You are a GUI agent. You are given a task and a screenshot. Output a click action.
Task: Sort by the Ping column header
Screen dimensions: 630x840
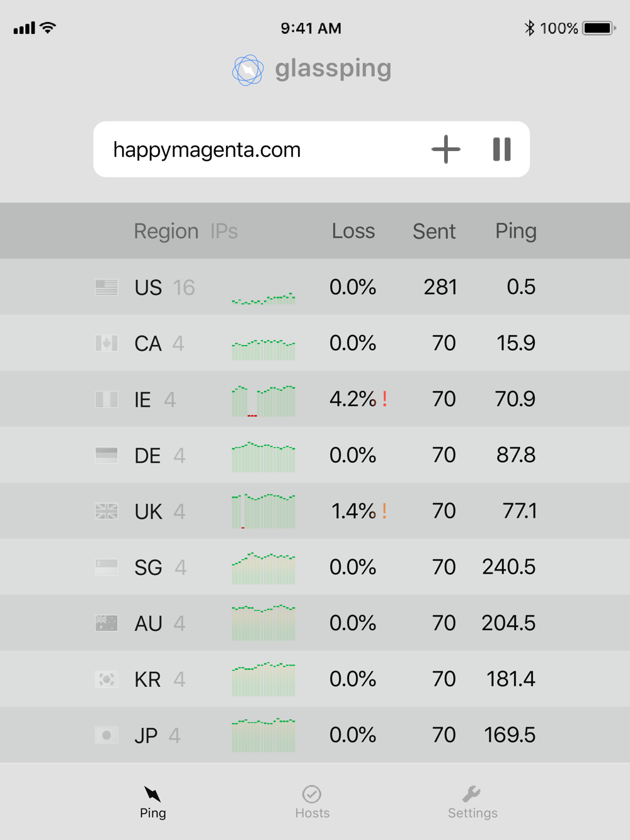tap(515, 231)
